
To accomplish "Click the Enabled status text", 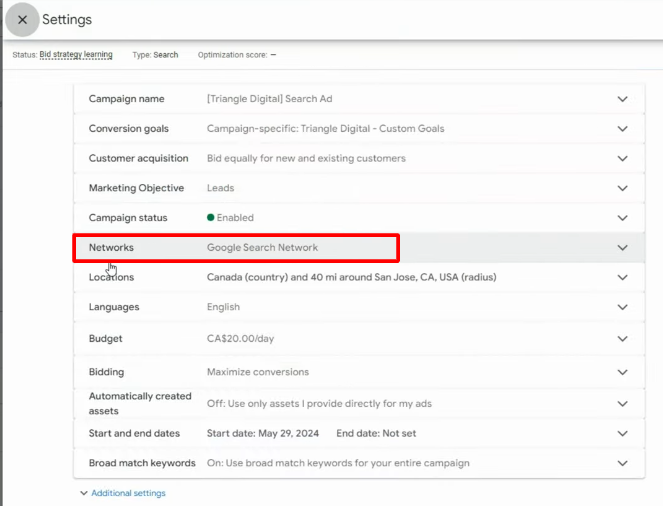I will (x=235, y=218).
